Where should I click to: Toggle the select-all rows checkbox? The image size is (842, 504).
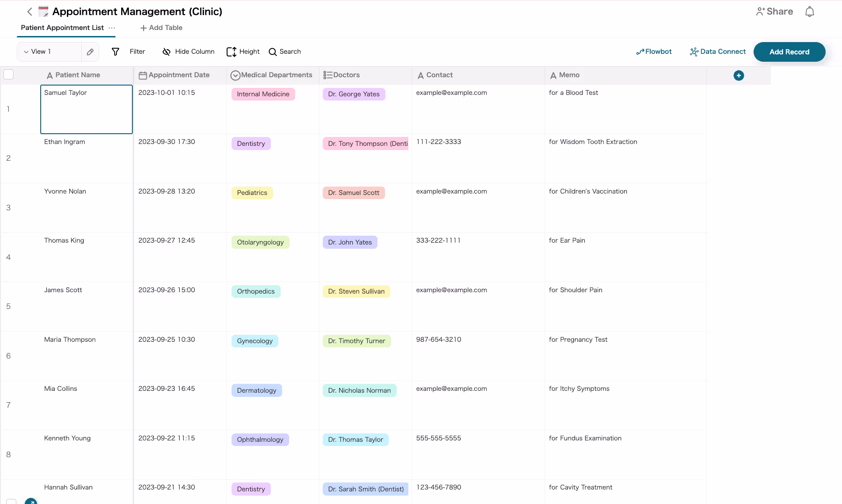[x=8, y=75]
